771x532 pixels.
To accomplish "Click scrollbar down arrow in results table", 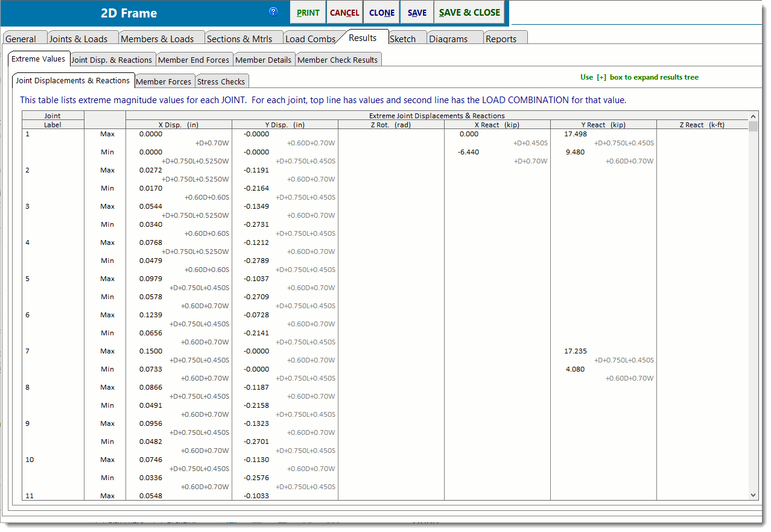I will click(752, 495).
